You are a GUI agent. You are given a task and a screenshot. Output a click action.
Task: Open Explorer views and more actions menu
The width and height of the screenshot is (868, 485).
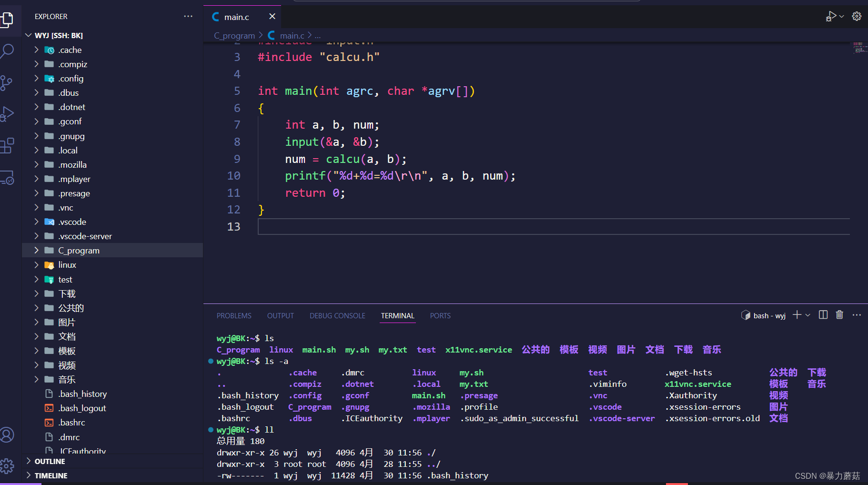click(188, 16)
